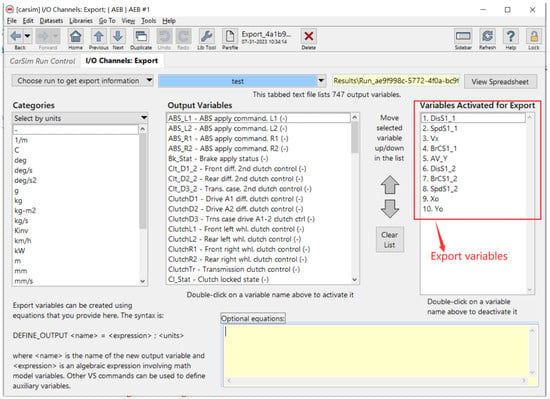This screenshot has height=399, width=550.
Task: Select 'Bk_Stat - Brake apply status' variable
Action: point(218,158)
